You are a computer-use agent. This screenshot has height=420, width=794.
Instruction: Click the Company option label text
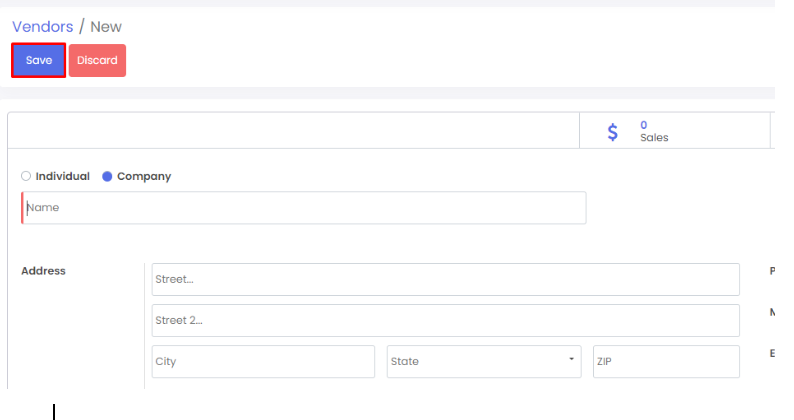144,176
